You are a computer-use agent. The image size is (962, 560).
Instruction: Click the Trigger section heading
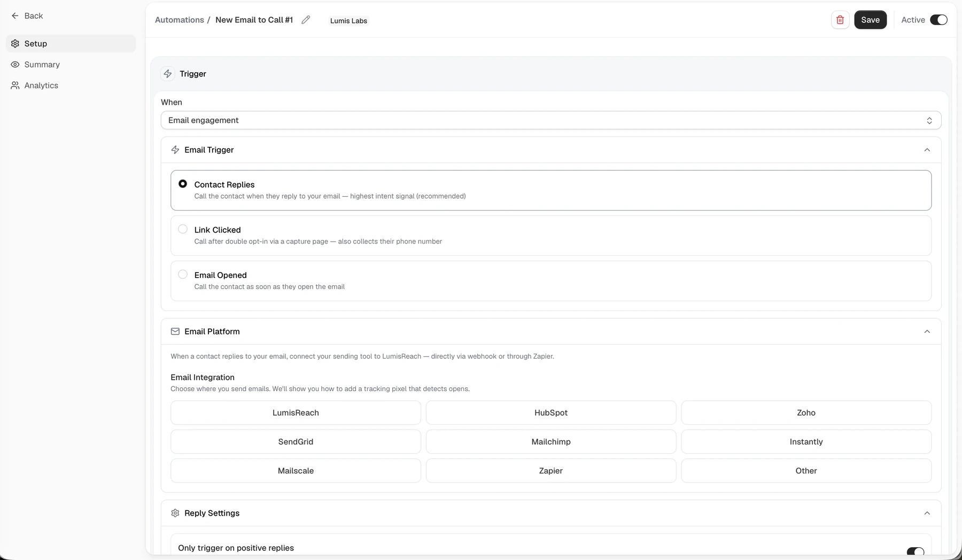[x=193, y=74]
